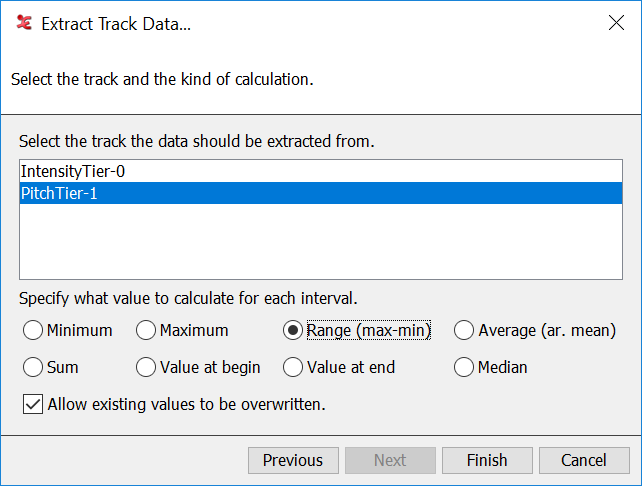Close the Extract Track Data dialog
Viewport: 642px width, 486px height.
(x=616, y=24)
